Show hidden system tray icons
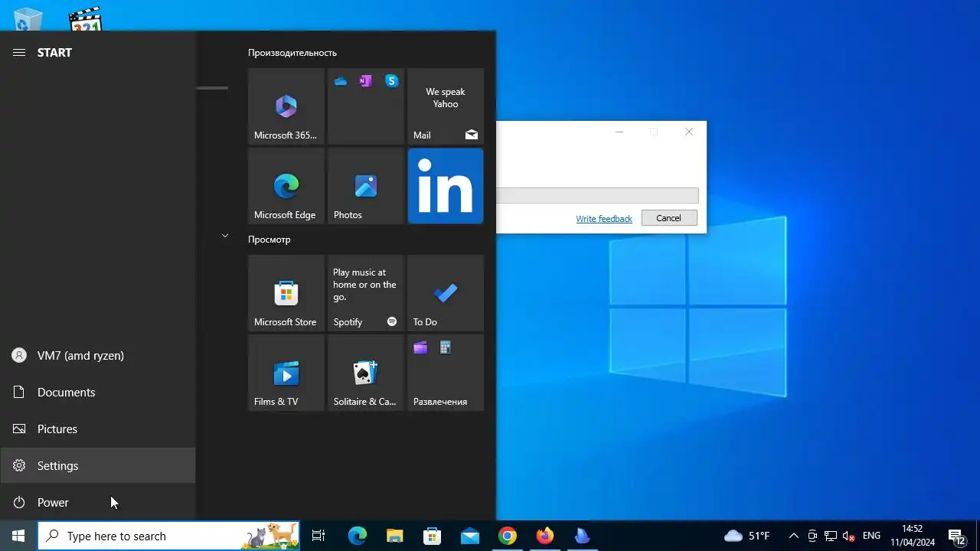The width and height of the screenshot is (980, 551). (793, 536)
